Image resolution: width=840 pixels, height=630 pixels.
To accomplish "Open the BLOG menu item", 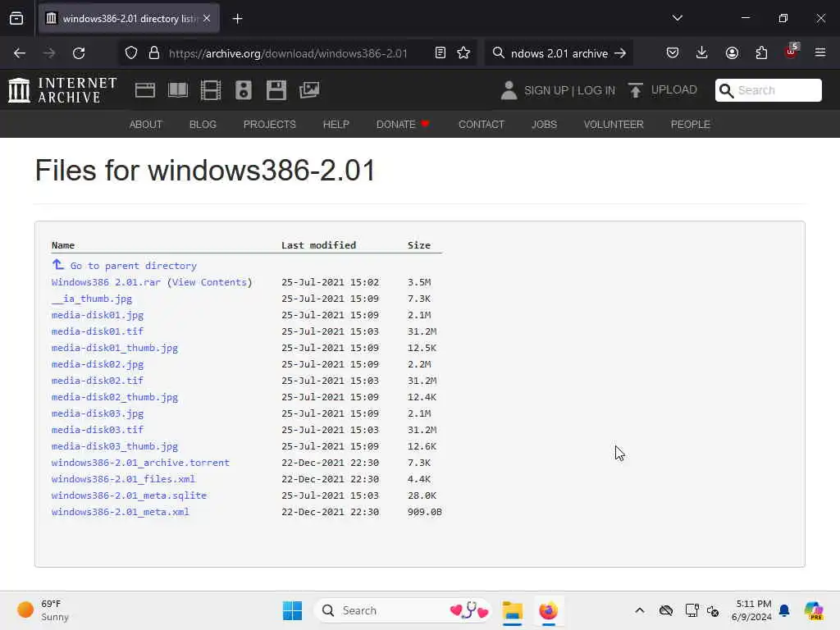I will [203, 125].
